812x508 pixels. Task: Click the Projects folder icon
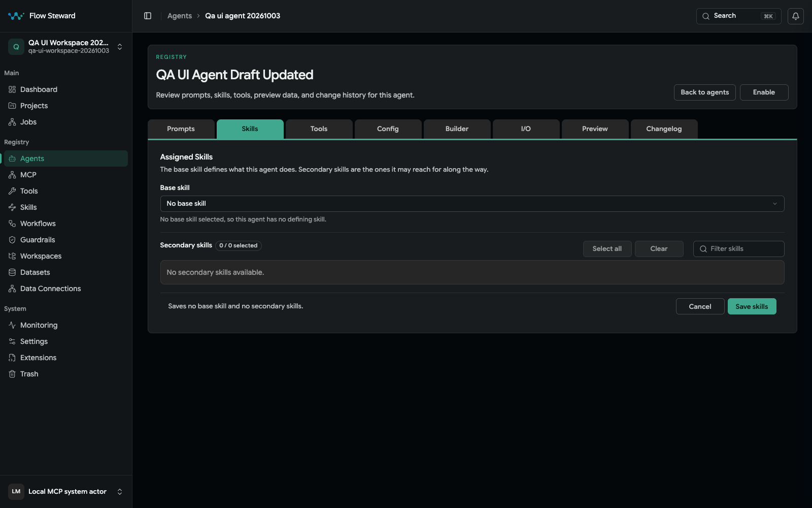(x=12, y=106)
